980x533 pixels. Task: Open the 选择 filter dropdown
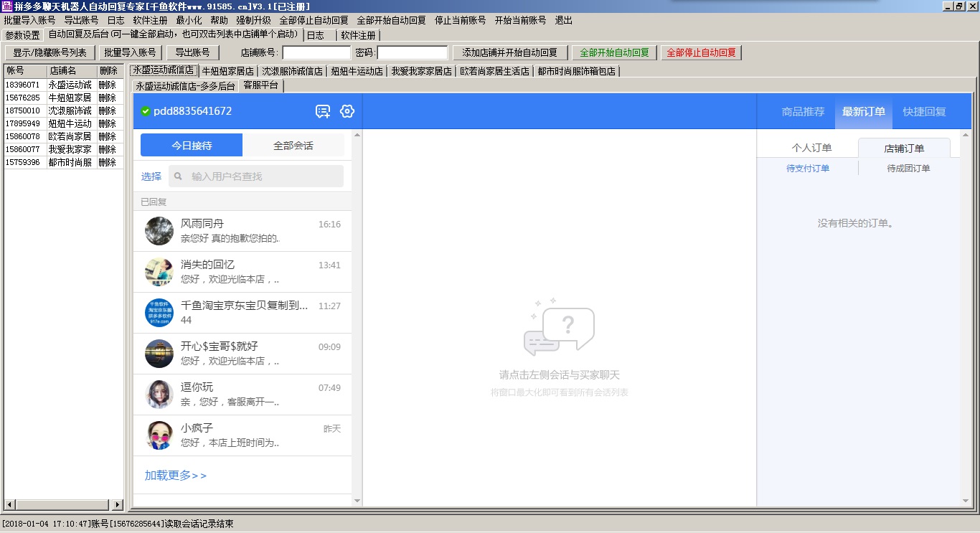tap(151, 176)
